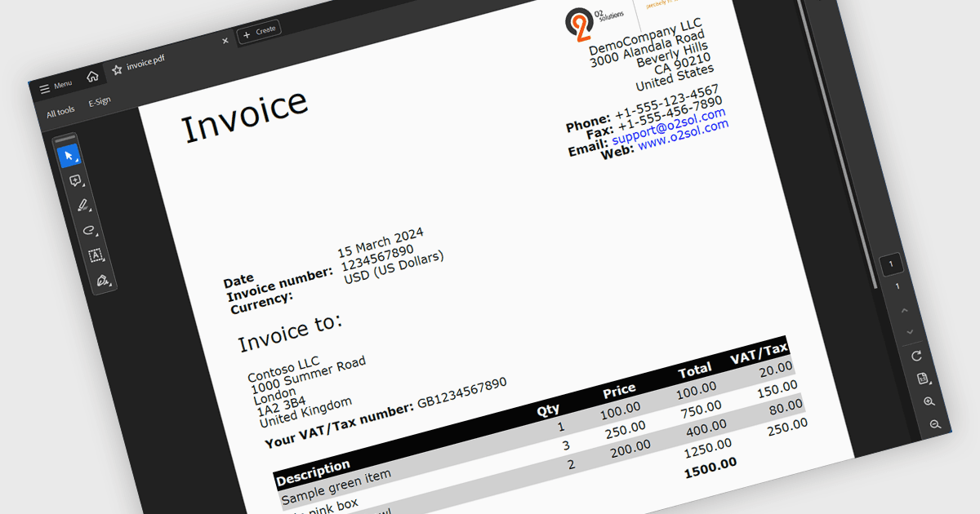The height and width of the screenshot is (514, 980).
Task: Open the hamburger Menu
Action: pos(56,87)
